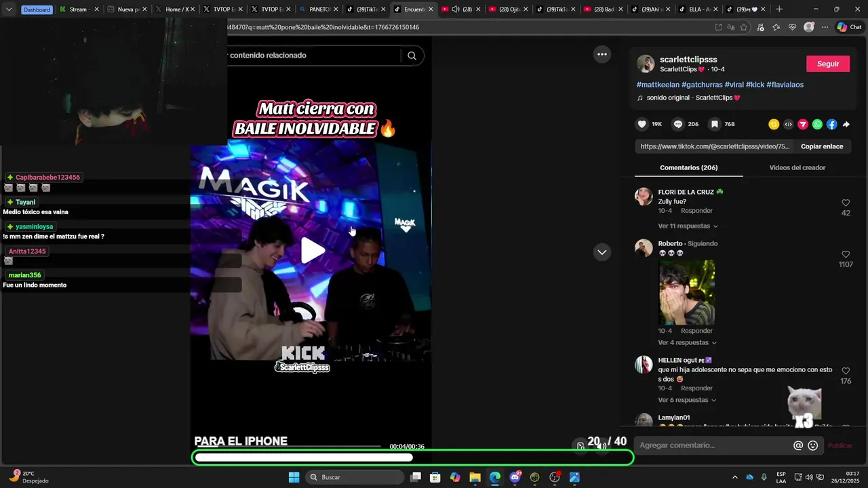
Task: Get the embed code icon
Action: pyautogui.click(x=788, y=124)
